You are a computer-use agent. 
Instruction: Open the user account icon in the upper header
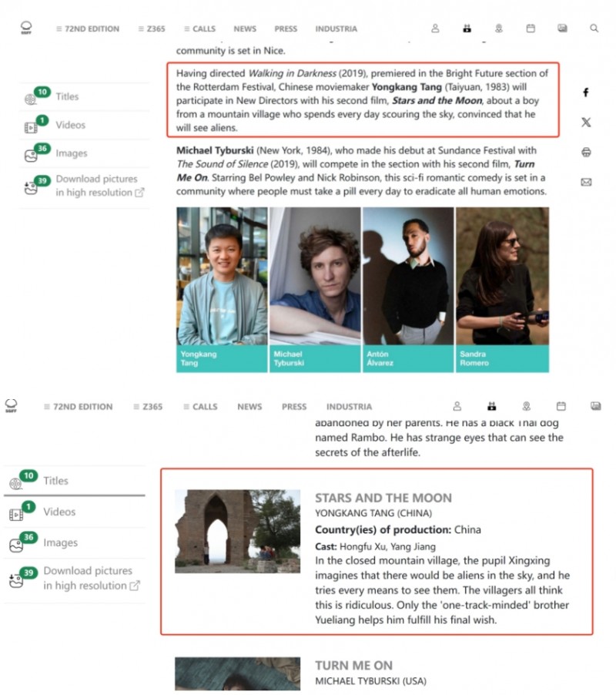pos(435,29)
